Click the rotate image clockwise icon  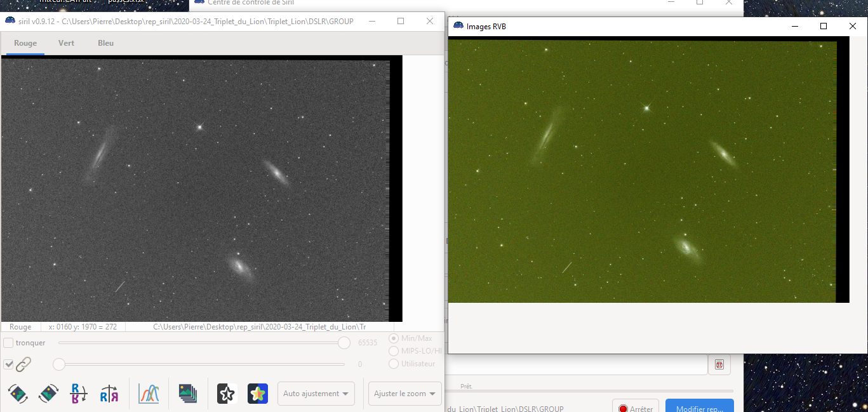point(49,394)
